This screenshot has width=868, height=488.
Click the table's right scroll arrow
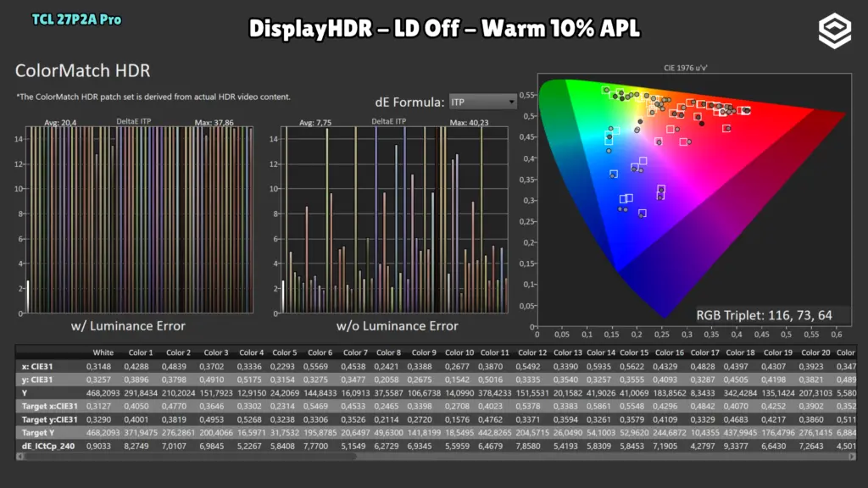pyautogui.click(x=852, y=457)
